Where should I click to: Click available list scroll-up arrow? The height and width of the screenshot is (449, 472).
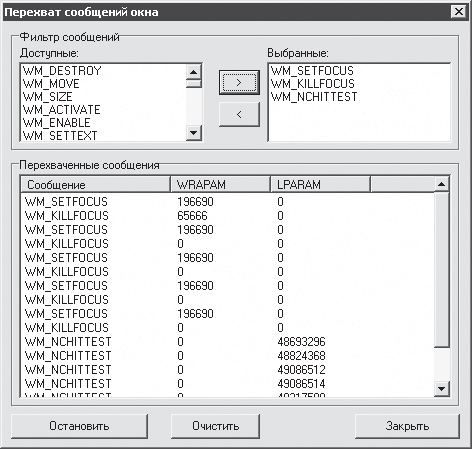pyautogui.click(x=194, y=71)
